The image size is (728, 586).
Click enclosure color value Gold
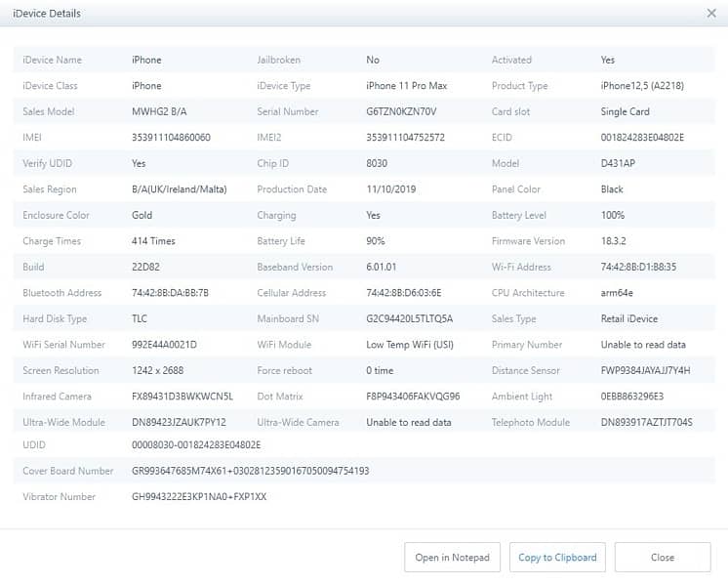click(142, 215)
